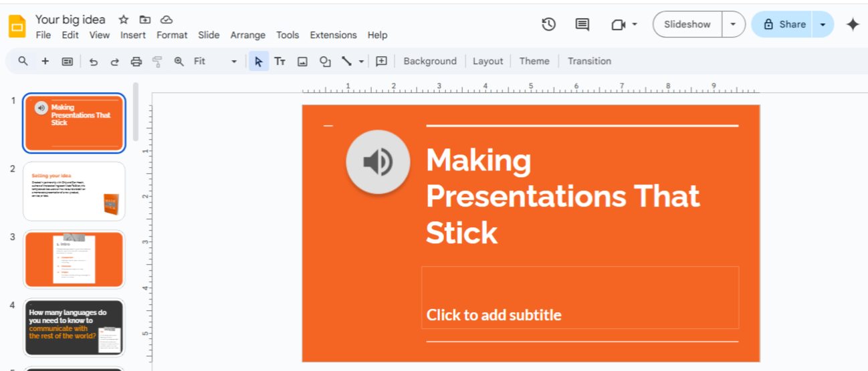Select the Shape tool

coord(325,61)
